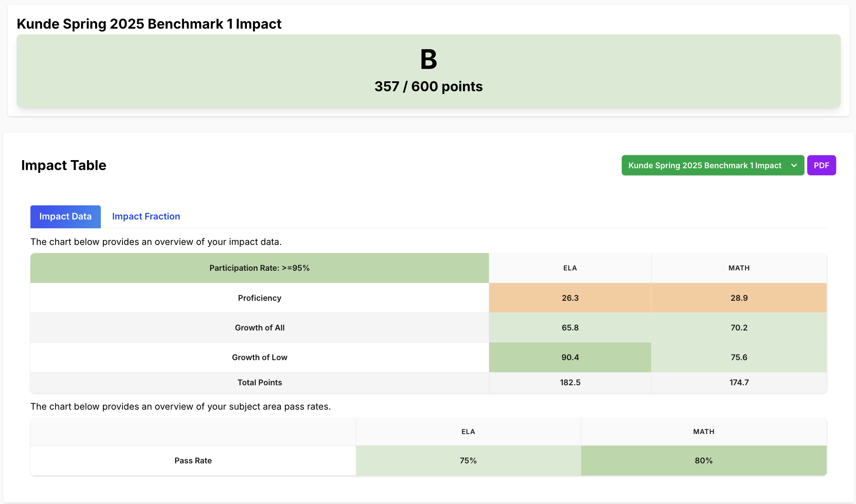
Task: Switch to the Impact Fraction tab
Action: click(146, 216)
